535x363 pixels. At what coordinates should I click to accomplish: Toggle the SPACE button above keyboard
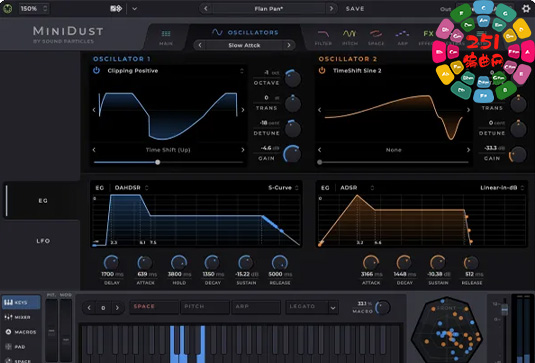[154, 307]
